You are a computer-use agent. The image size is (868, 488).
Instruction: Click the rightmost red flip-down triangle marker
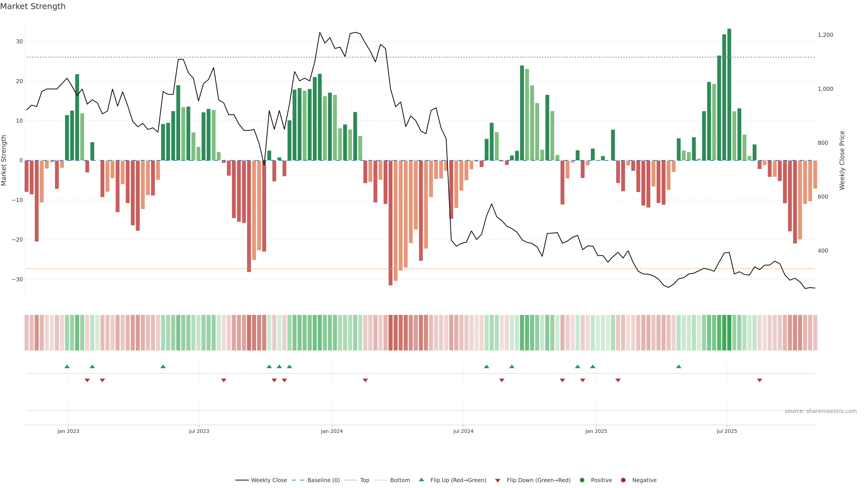click(x=759, y=380)
